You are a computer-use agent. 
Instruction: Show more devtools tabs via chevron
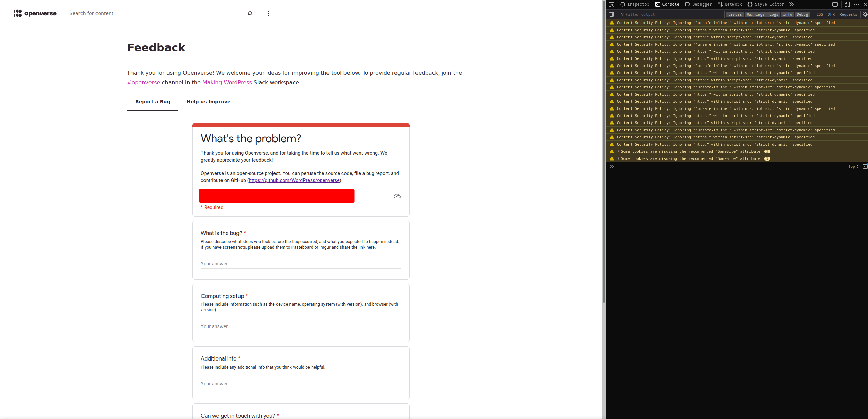tap(791, 4)
